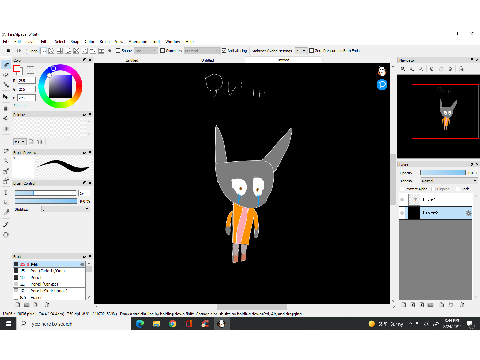Open the Window menu

[x=173, y=42]
